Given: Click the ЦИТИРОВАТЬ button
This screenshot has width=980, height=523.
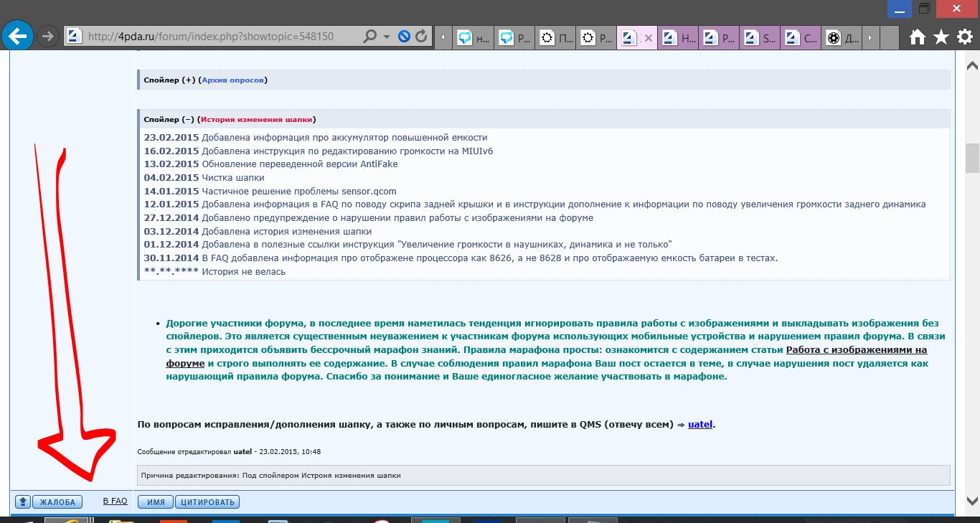Looking at the screenshot, I should pos(207,502).
